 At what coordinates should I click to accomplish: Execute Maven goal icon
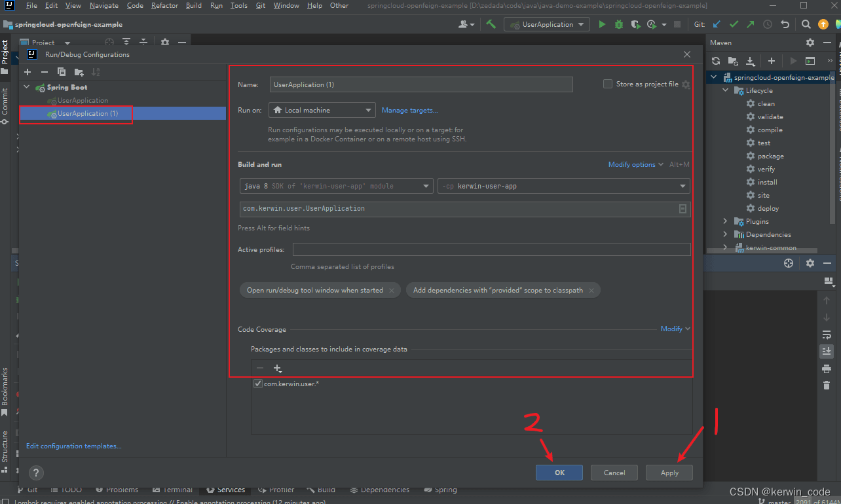810,61
